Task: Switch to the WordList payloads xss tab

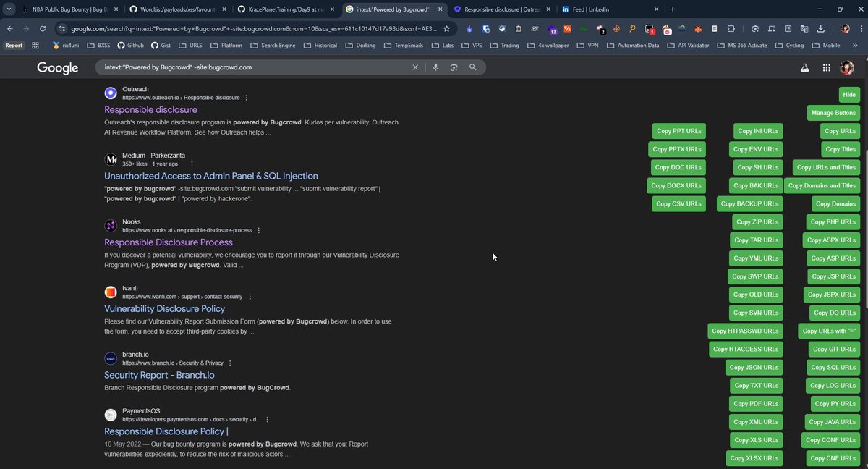Action: 177,9
